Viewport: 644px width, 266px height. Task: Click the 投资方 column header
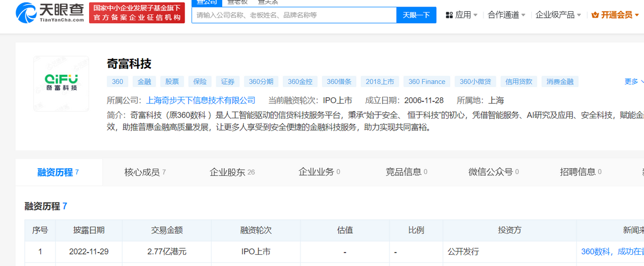click(x=509, y=230)
